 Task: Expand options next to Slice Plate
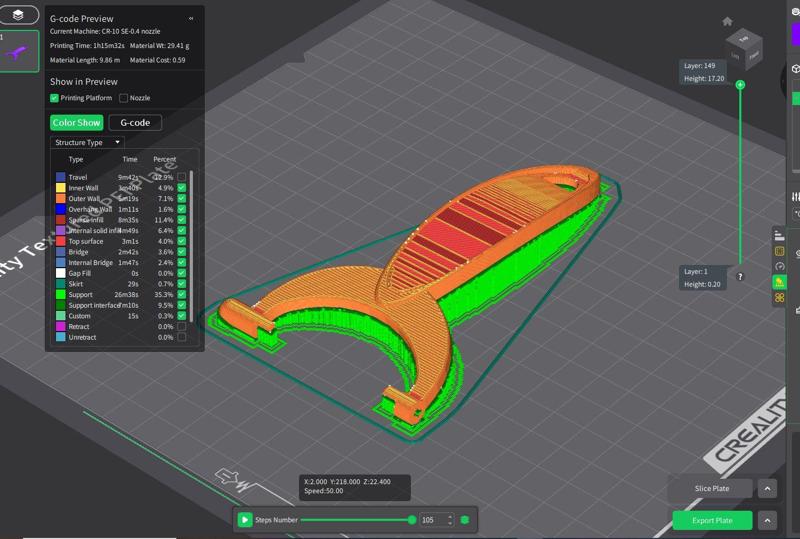[x=767, y=489]
